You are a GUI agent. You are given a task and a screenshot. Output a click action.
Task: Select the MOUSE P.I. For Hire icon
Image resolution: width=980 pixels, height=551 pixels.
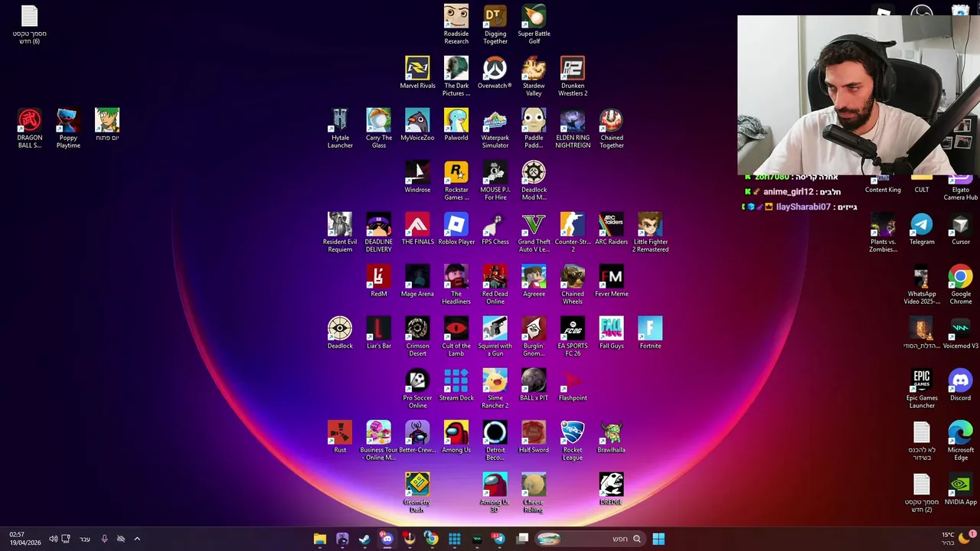pyautogui.click(x=495, y=181)
